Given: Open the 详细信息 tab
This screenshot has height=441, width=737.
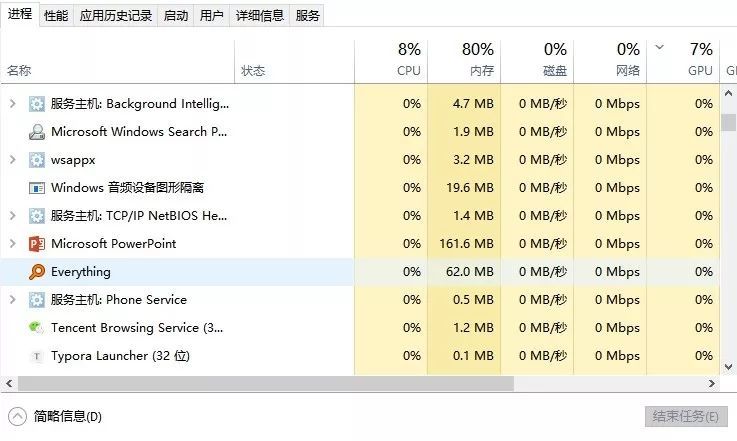Looking at the screenshot, I should tap(260, 16).
